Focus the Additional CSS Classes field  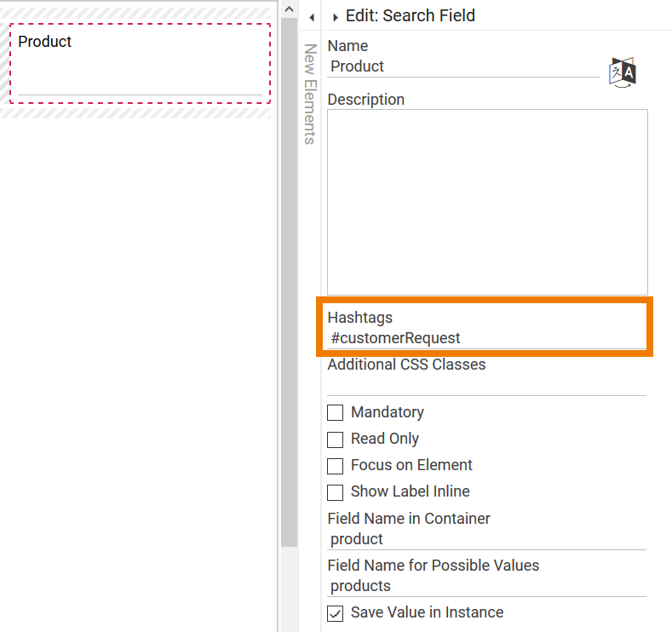point(486,385)
